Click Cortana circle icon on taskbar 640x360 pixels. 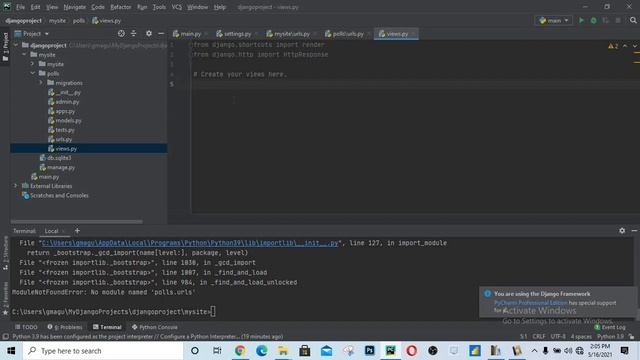tap(195, 351)
